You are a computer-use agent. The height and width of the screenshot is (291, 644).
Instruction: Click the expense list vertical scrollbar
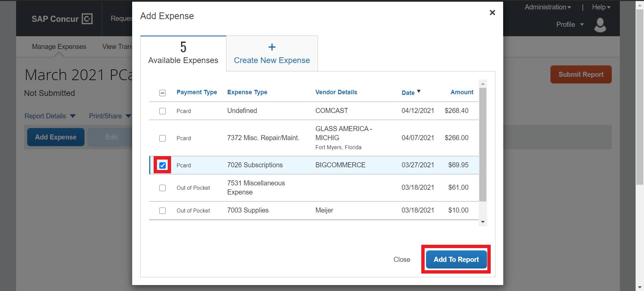(x=483, y=144)
